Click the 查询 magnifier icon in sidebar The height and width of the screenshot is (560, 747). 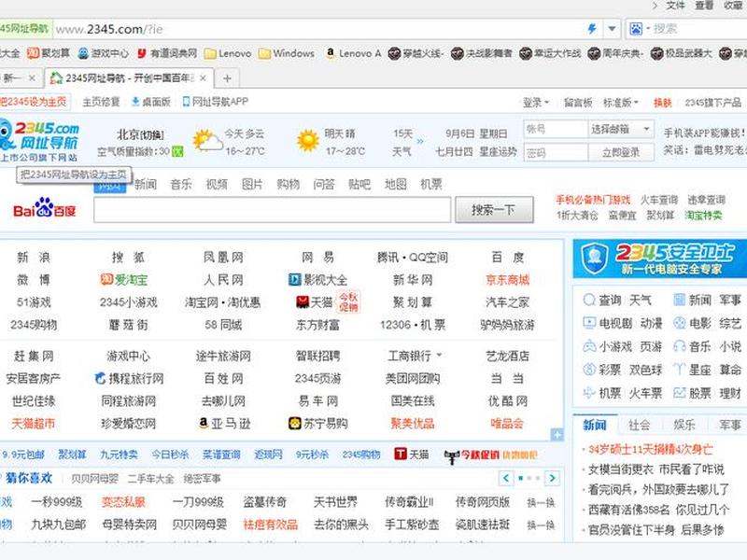(x=589, y=300)
